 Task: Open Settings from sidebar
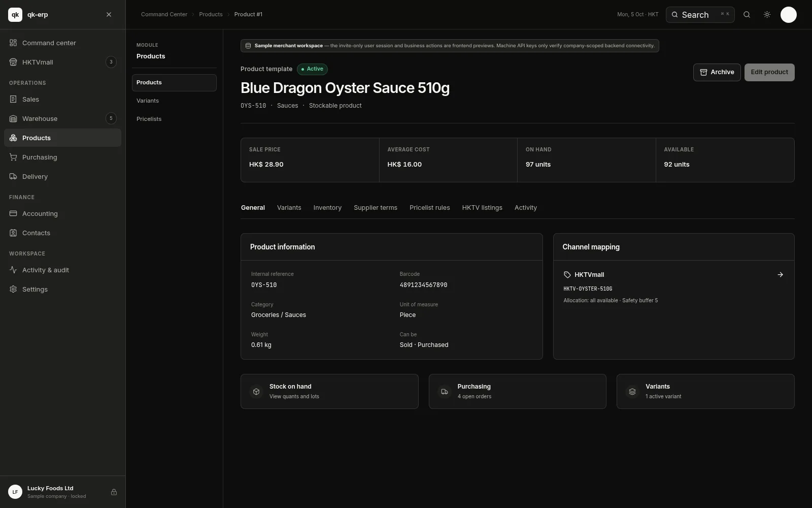(x=62, y=289)
